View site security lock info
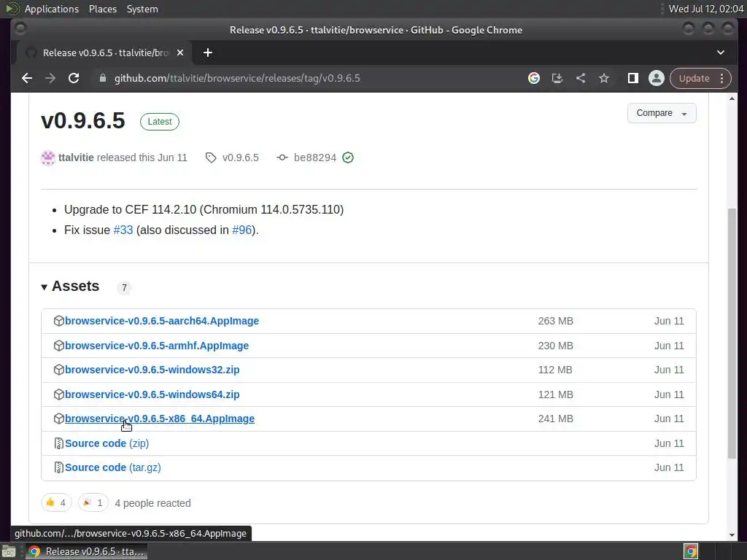The height and width of the screenshot is (560, 747). (x=102, y=78)
